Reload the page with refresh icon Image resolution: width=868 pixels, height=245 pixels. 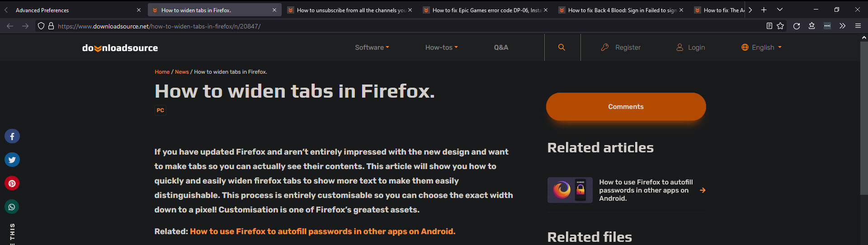point(797,26)
